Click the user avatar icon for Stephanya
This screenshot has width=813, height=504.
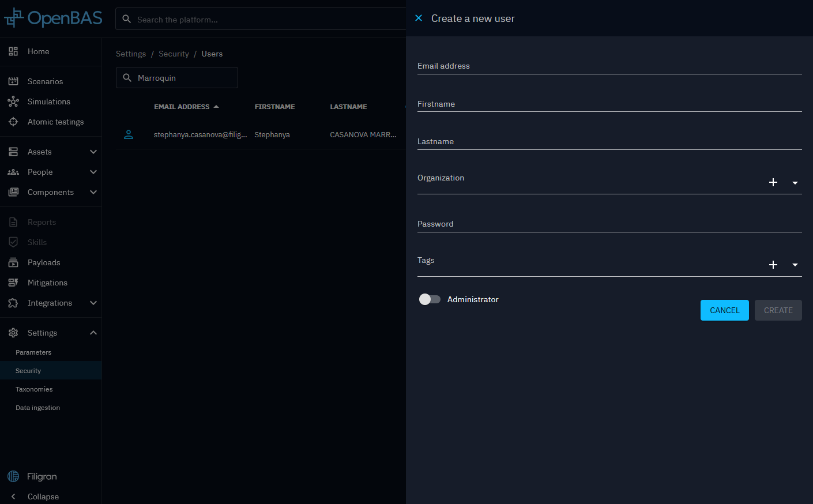129,134
